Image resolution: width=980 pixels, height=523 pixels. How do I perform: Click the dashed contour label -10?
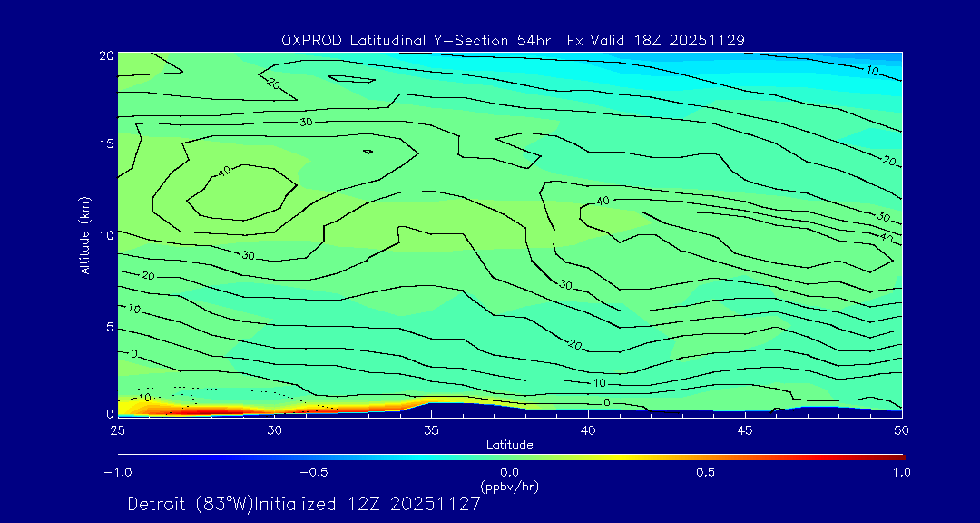click(143, 398)
